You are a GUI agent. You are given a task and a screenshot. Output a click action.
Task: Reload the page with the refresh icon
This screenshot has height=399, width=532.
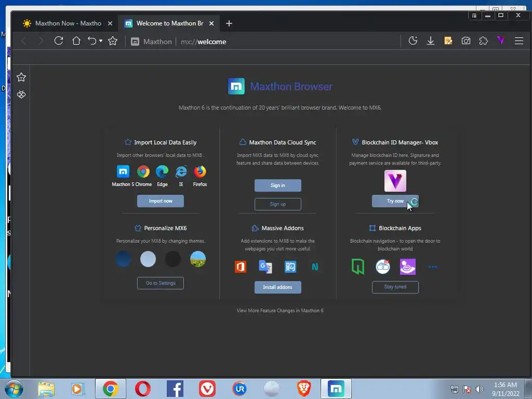59,41
